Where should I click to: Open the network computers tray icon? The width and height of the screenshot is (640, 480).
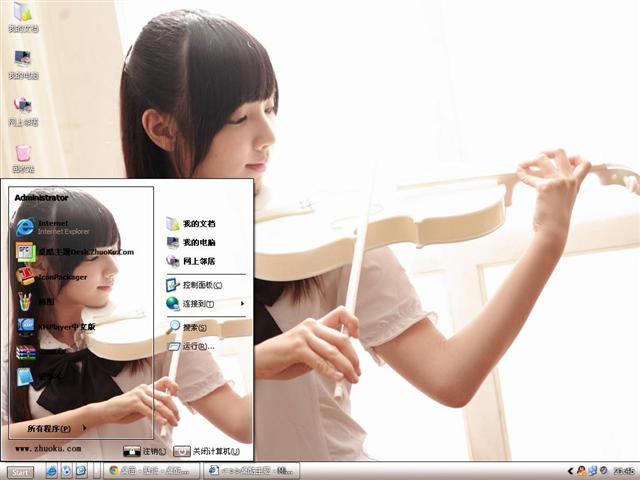[x=592, y=471]
